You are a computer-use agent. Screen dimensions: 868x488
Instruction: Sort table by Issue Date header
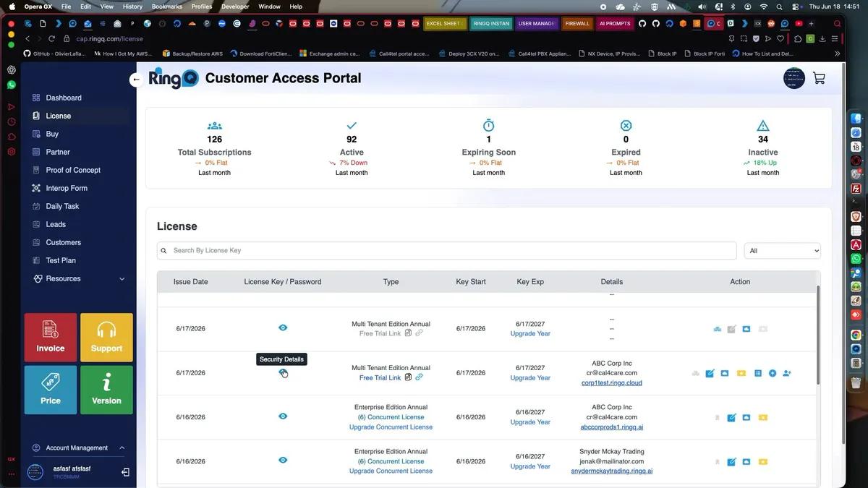point(190,282)
